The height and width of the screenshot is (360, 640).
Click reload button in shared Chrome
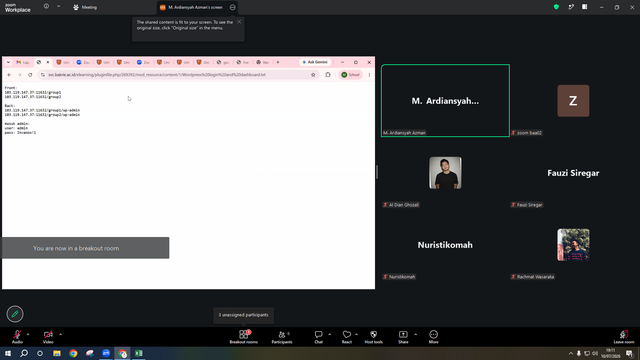(x=30, y=75)
